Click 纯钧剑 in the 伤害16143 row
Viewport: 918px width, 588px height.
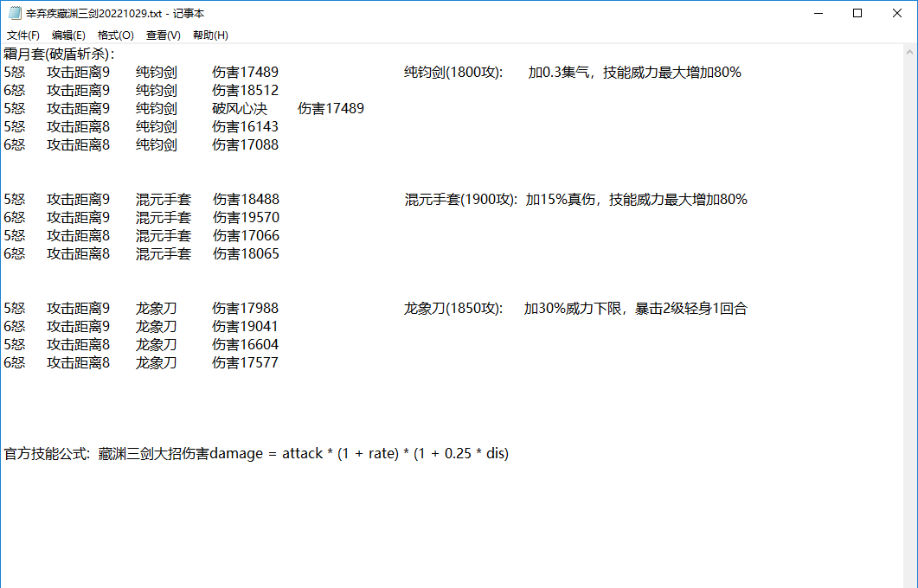tap(157, 126)
